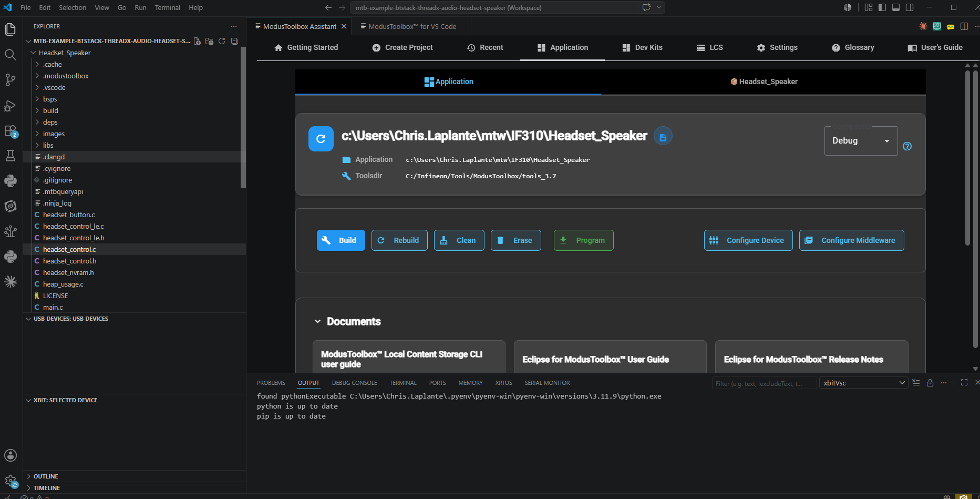Click the Configure Device button
The width and height of the screenshot is (980, 499).
point(748,240)
